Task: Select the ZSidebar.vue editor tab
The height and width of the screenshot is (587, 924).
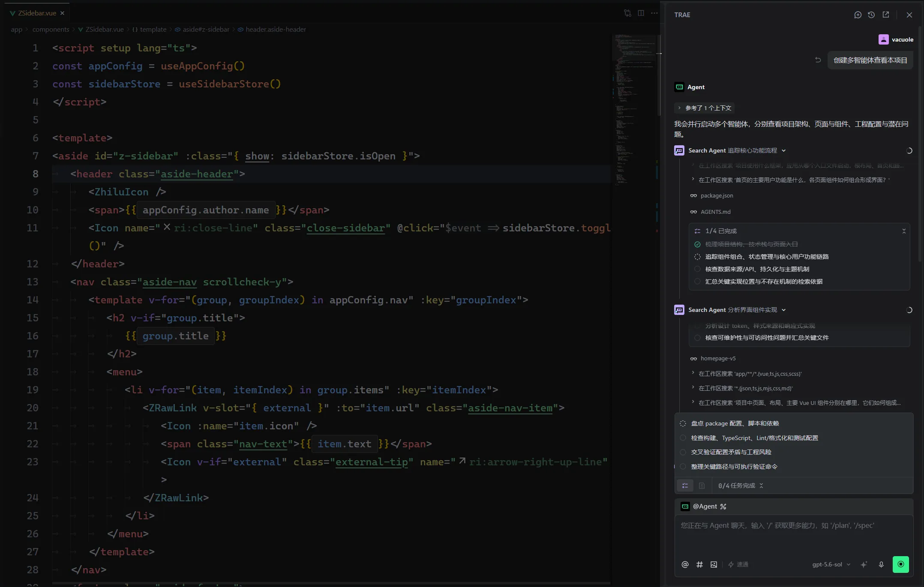Action: [x=37, y=13]
